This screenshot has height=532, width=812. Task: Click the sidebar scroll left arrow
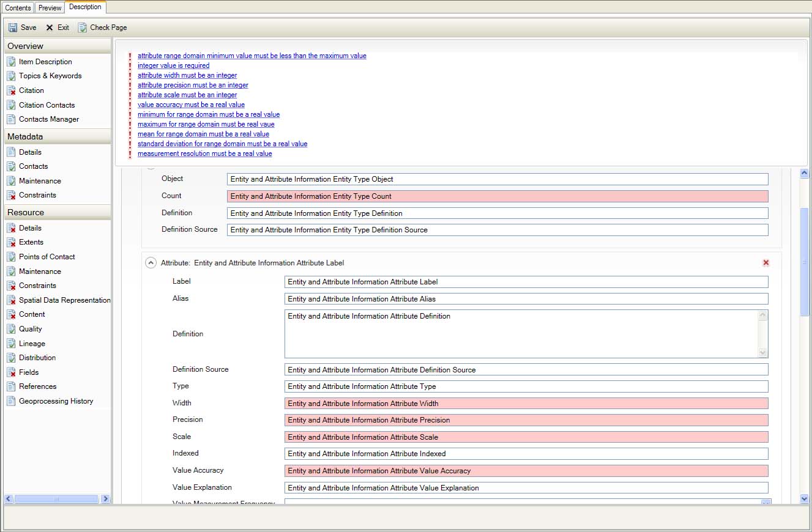(8, 499)
